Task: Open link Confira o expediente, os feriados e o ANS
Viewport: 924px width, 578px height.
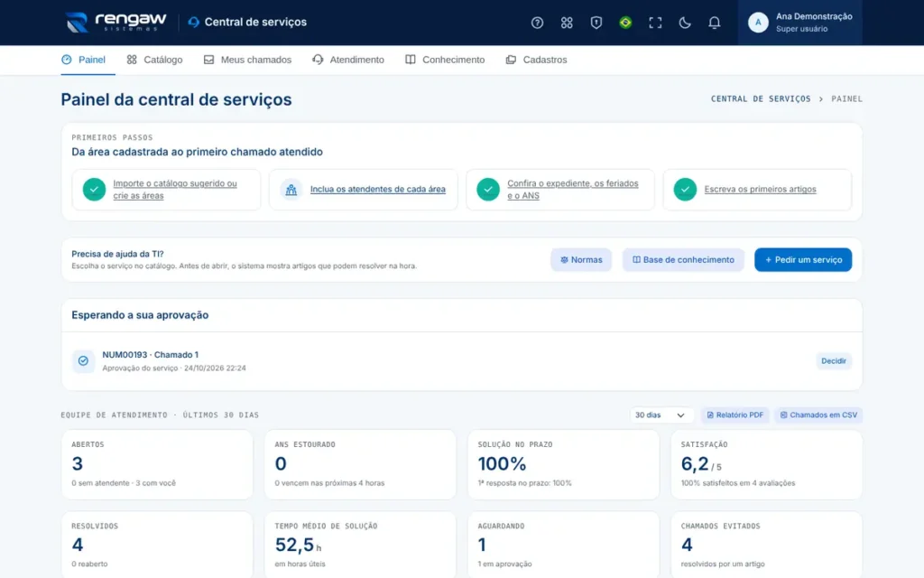Action: click(573, 190)
